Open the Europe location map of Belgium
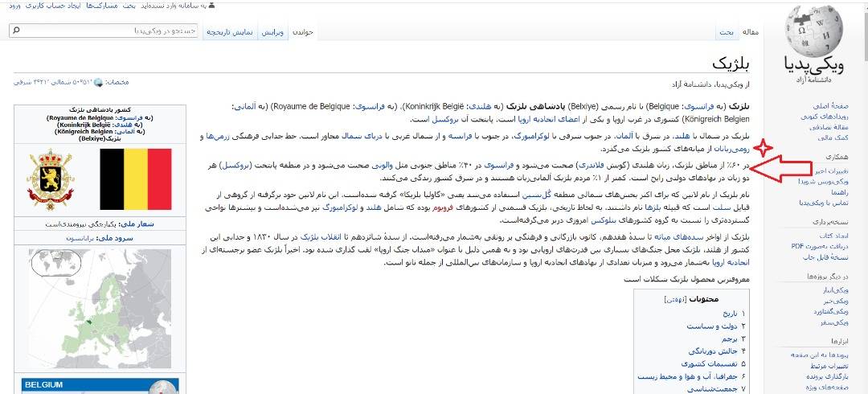The image size is (868, 394). pyautogui.click(x=100, y=309)
